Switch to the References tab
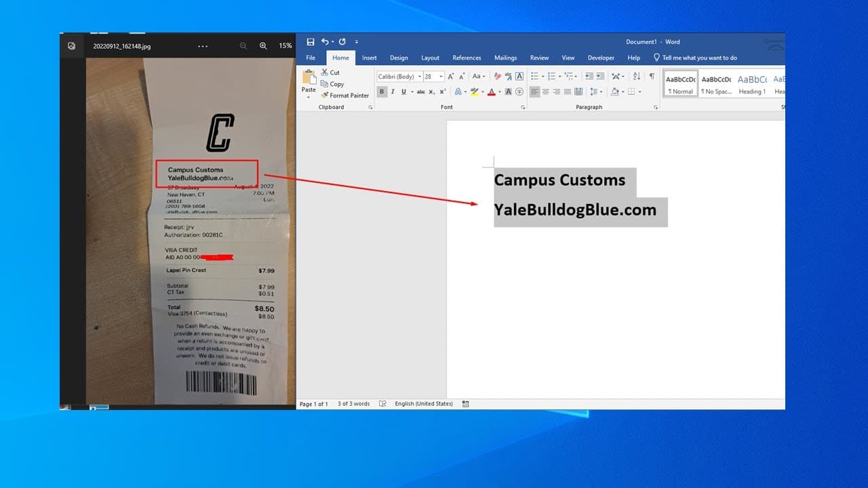This screenshot has width=868, height=488. 467,58
